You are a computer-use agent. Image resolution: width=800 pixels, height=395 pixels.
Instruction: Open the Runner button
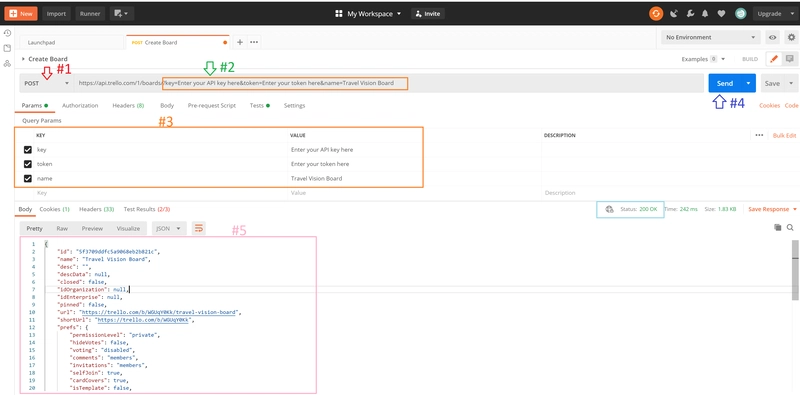point(90,14)
